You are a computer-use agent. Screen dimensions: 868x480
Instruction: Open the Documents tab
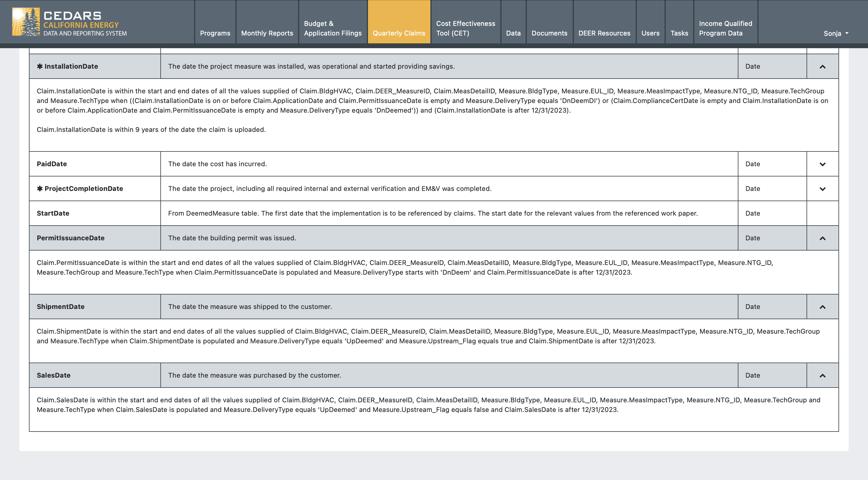point(549,33)
